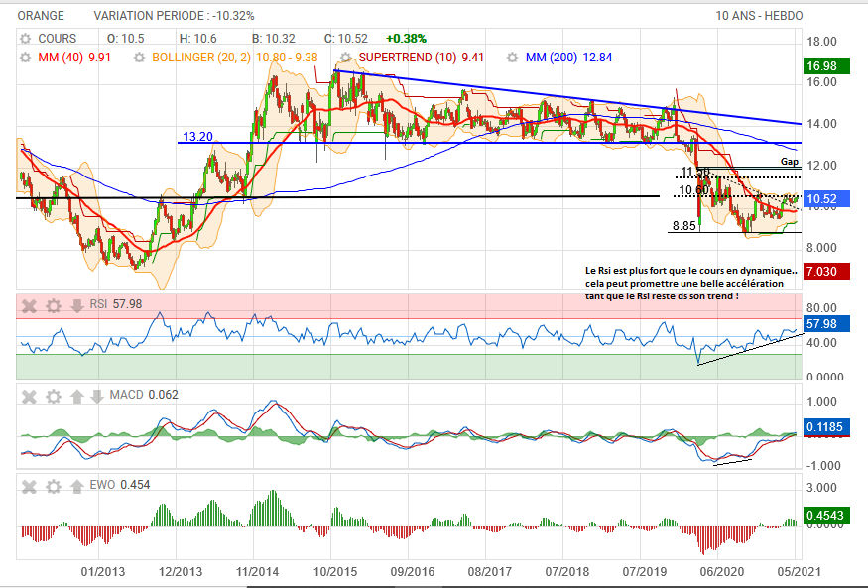Click the 10 ANS - HEBDO period label

pyautogui.click(x=759, y=16)
